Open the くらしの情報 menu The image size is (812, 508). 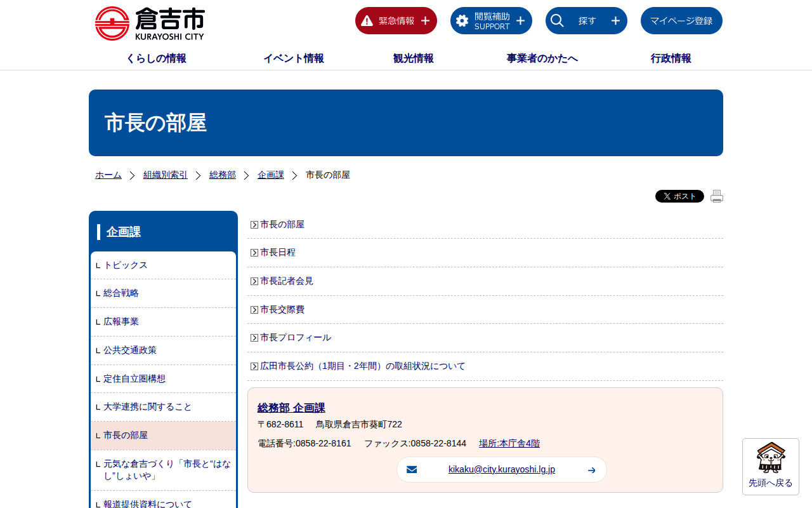click(156, 58)
